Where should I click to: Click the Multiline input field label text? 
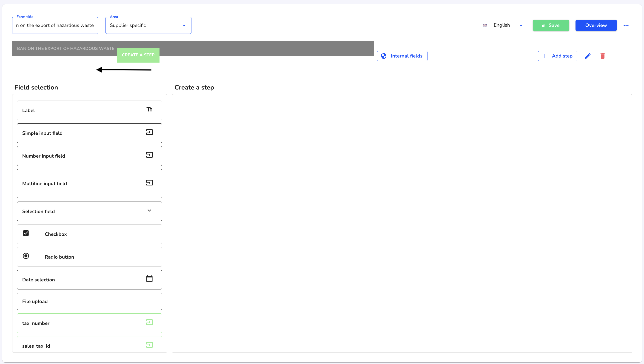click(45, 184)
